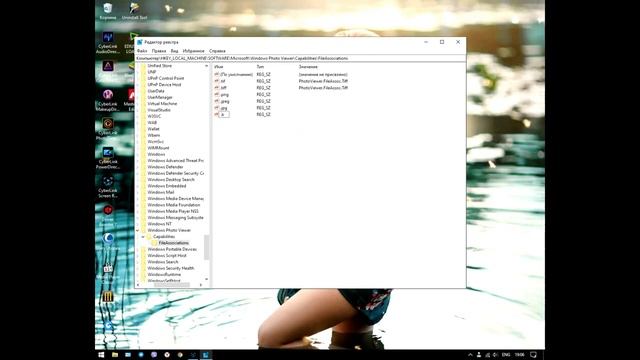This screenshot has width=640, height=360.
Task: Select the Windows Media Foundation key
Action: [174, 205]
